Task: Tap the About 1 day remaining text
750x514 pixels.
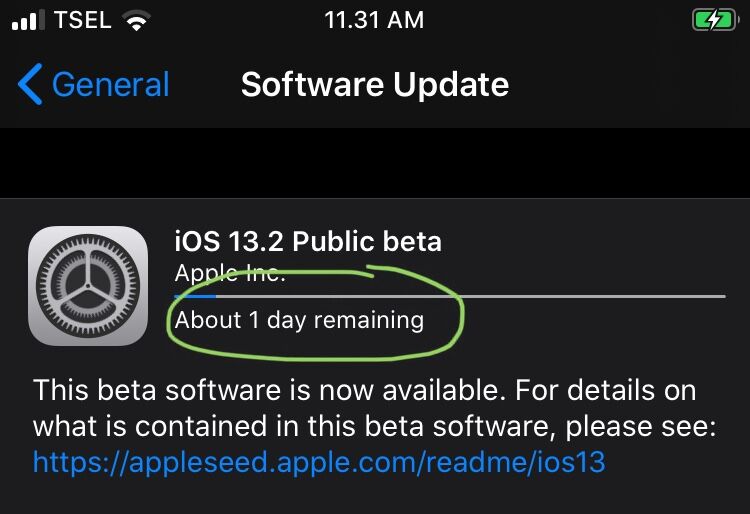Action: click(x=299, y=320)
